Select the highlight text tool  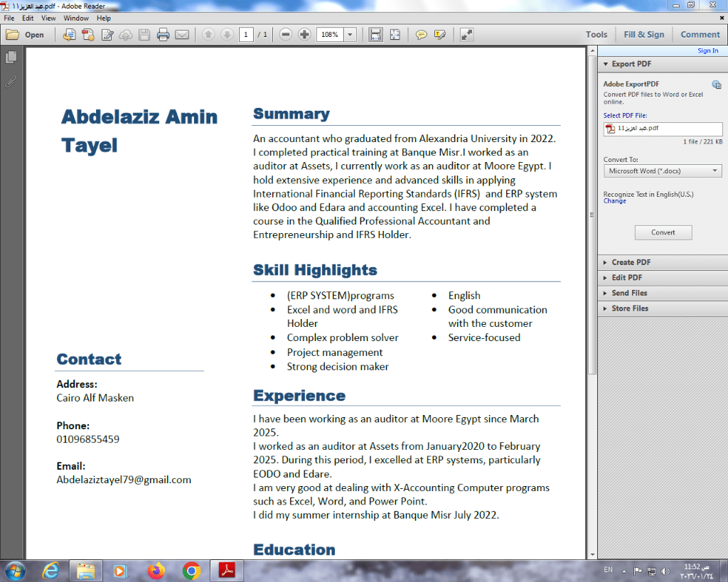coord(440,34)
